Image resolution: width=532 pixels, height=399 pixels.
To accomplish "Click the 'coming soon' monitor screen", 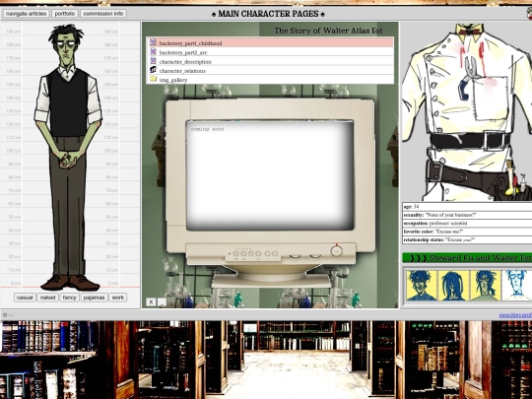I will coord(270,175).
